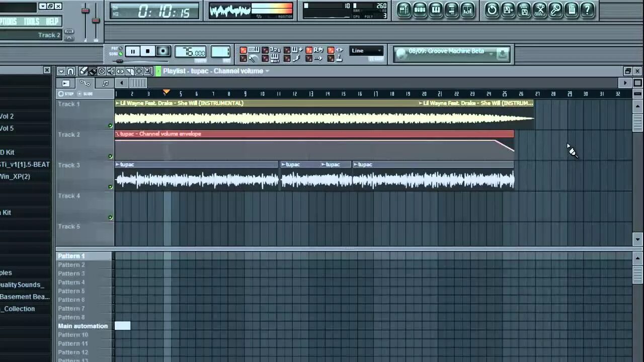The image size is (644, 362).
Task: Select the Paint brush tool in Playlist
Action: (x=93, y=71)
